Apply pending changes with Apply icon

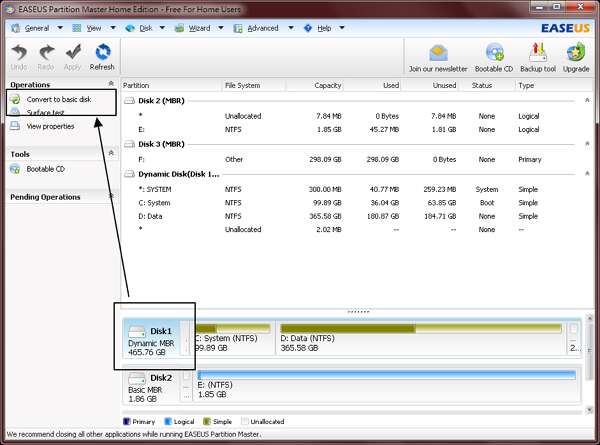(73, 54)
